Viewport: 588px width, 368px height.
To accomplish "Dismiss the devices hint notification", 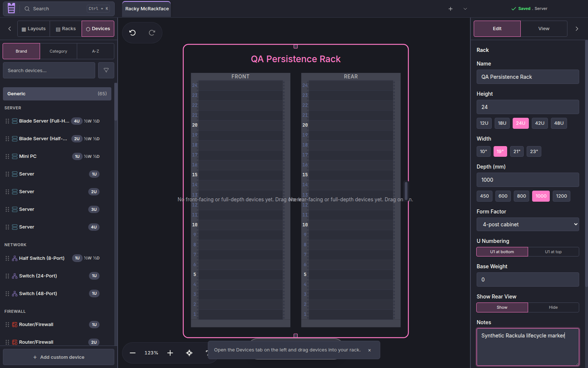I will (369, 350).
